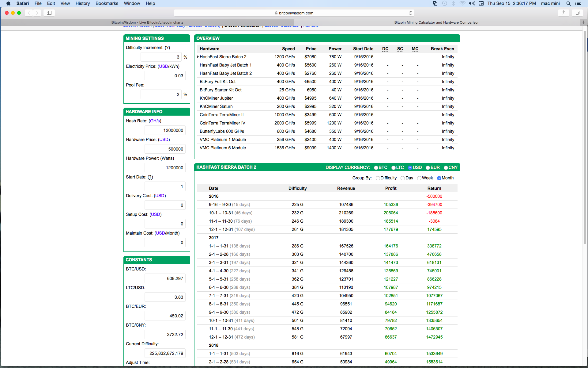Open Spotlight search magnifier icon
This screenshot has height=368, width=588.
(568, 3)
